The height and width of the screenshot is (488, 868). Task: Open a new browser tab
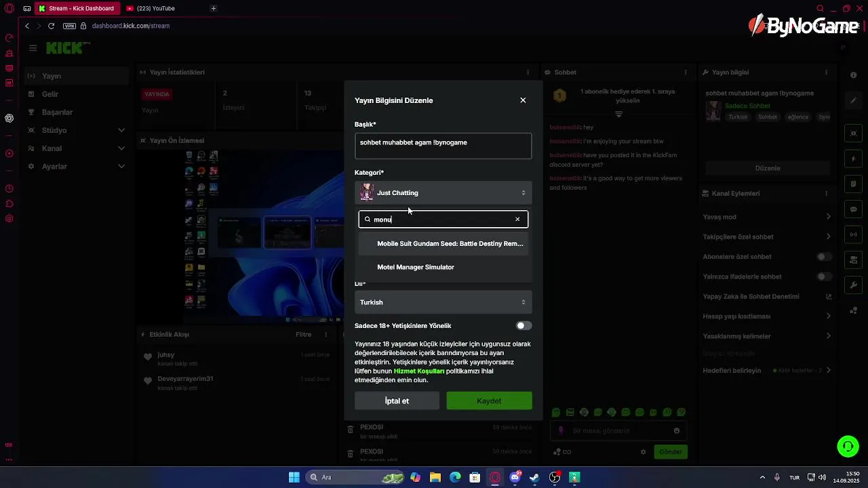[x=214, y=9]
